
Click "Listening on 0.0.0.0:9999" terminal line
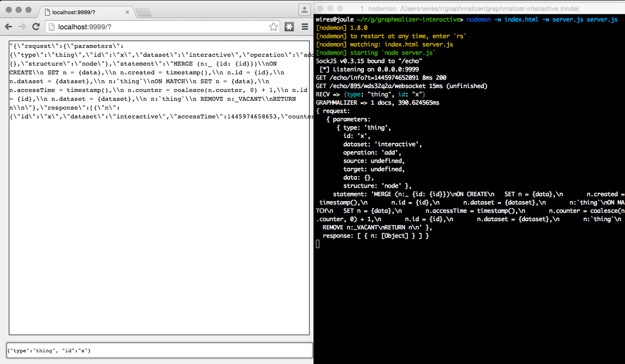tap(369, 69)
